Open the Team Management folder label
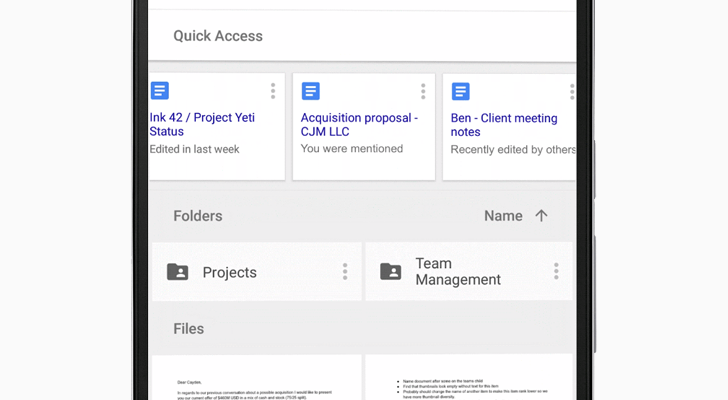Screen dimensions: 728x400 457,272
